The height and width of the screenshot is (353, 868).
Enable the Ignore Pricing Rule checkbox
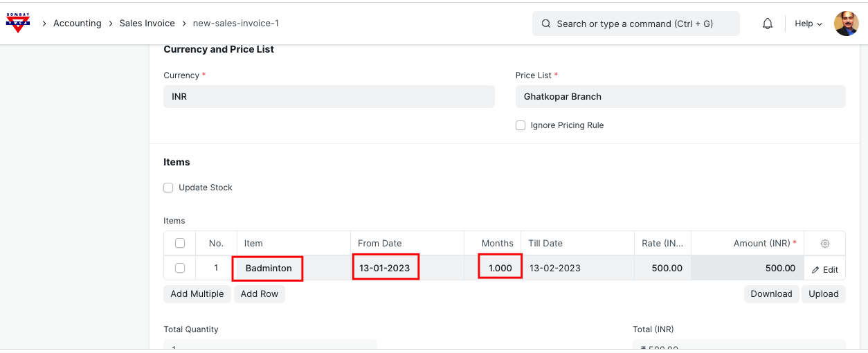click(521, 125)
